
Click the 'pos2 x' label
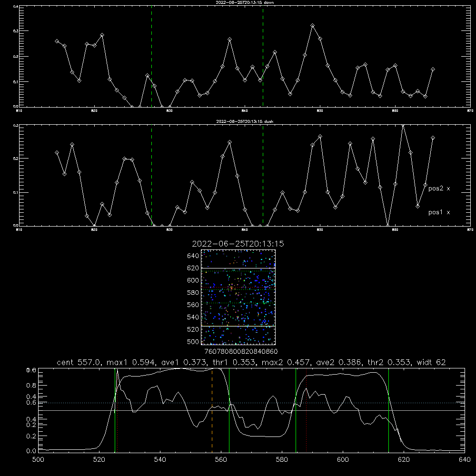pos(439,188)
